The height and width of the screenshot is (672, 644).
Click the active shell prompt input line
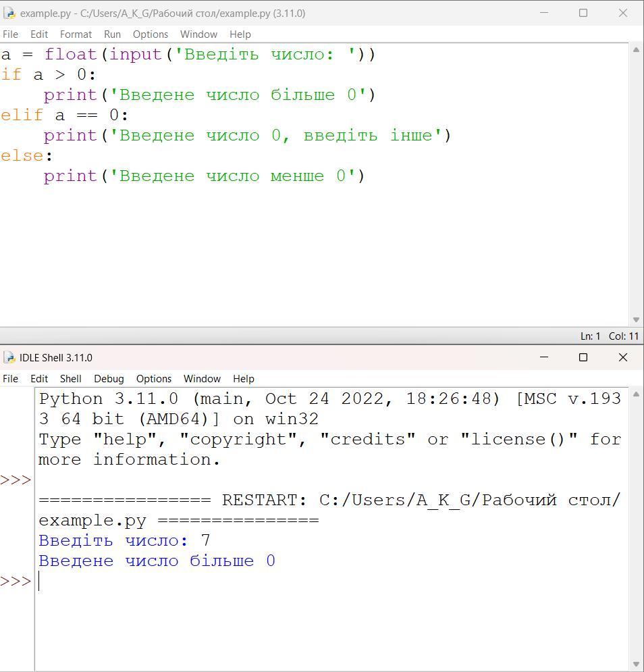click(x=330, y=581)
